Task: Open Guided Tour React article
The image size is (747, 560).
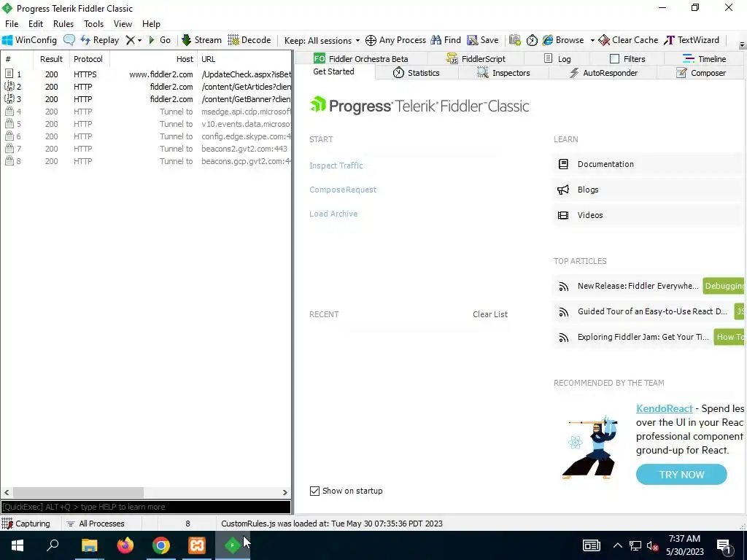Action: pyautogui.click(x=652, y=311)
